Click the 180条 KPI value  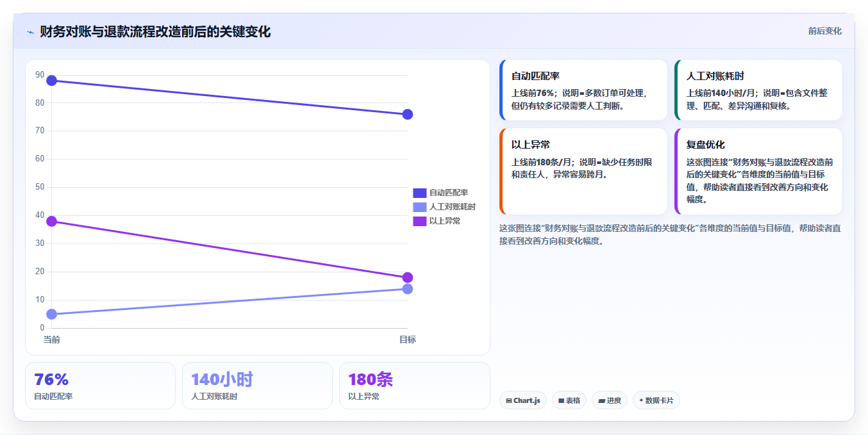[371, 379]
